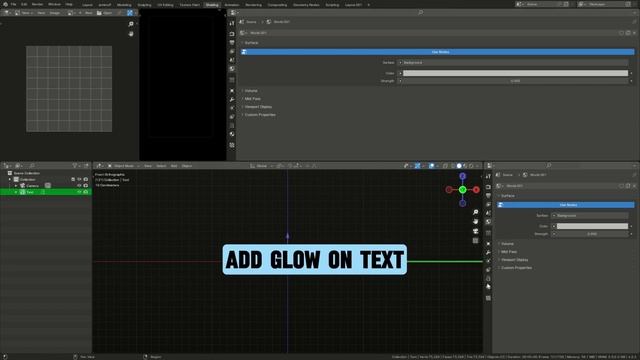
Task: Expand Custom Properties in the top Properties editor
Action: point(260,115)
